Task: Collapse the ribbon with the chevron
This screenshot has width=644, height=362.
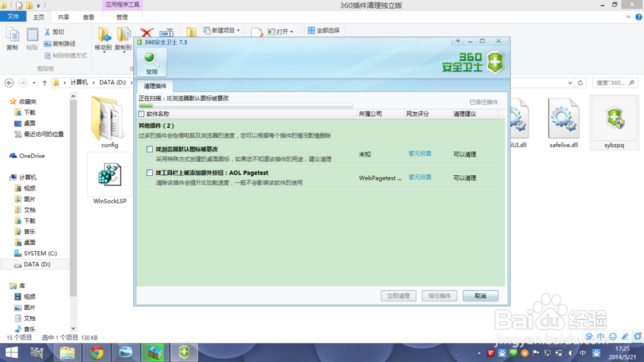Action: click(x=629, y=17)
